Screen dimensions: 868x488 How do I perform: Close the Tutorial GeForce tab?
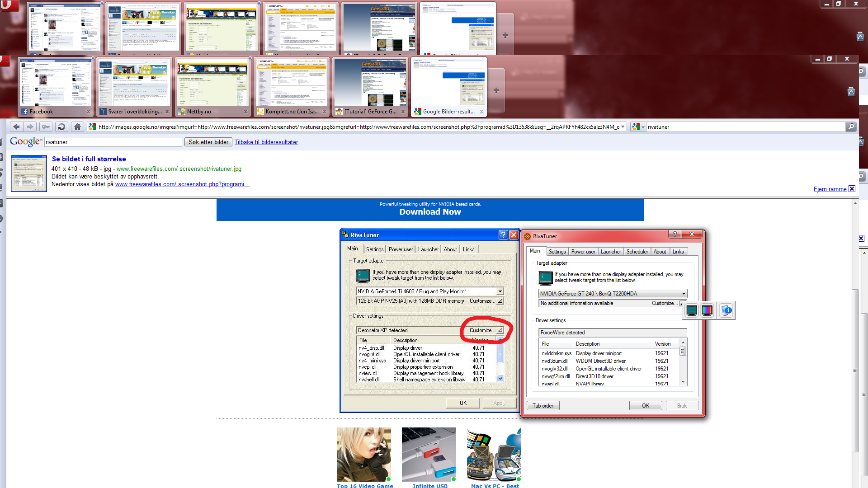tap(403, 112)
